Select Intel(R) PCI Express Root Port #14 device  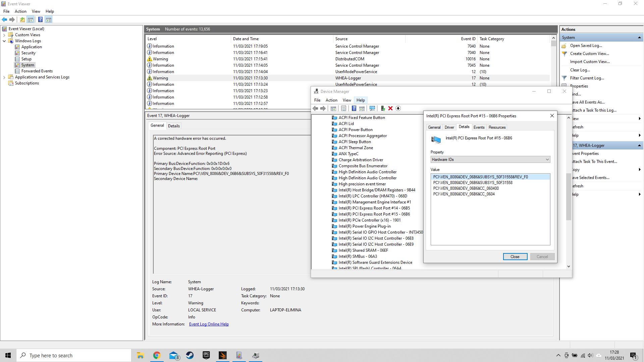(374, 208)
